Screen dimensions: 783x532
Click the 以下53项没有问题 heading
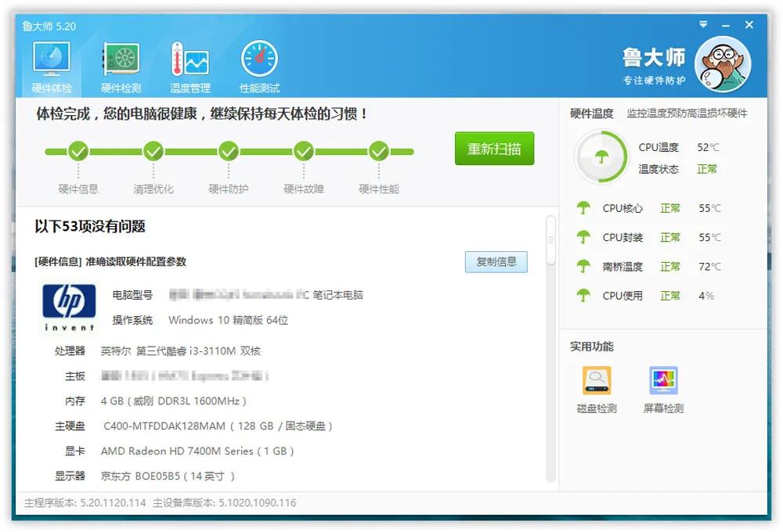click(x=90, y=226)
